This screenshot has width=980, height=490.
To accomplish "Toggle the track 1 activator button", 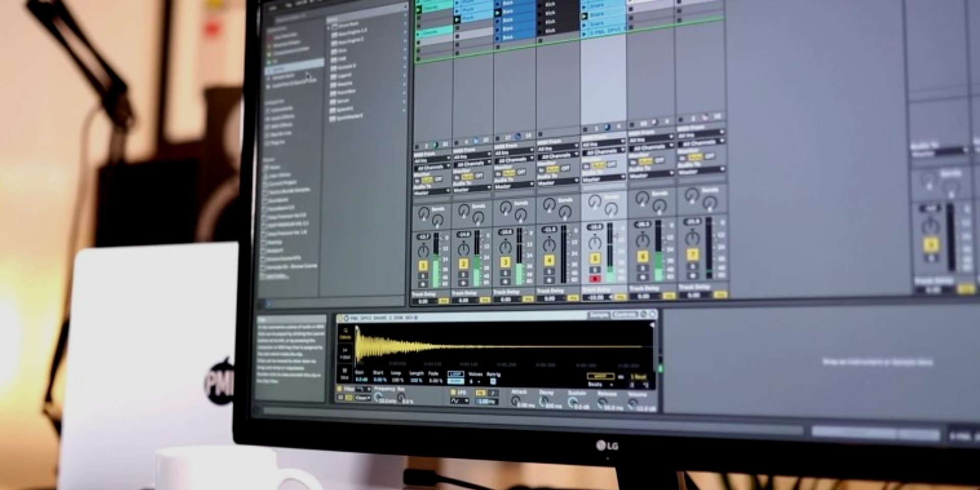I will pyautogui.click(x=423, y=265).
